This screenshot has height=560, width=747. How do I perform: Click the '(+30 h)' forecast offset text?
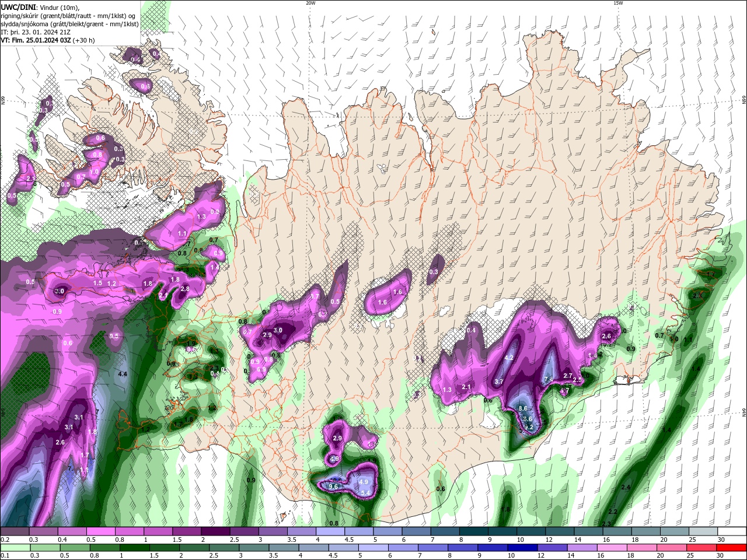(84, 40)
